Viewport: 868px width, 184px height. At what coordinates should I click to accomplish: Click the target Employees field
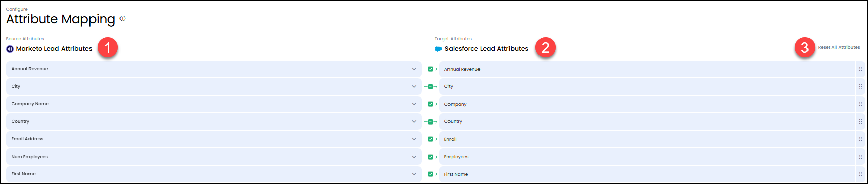click(x=647, y=157)
